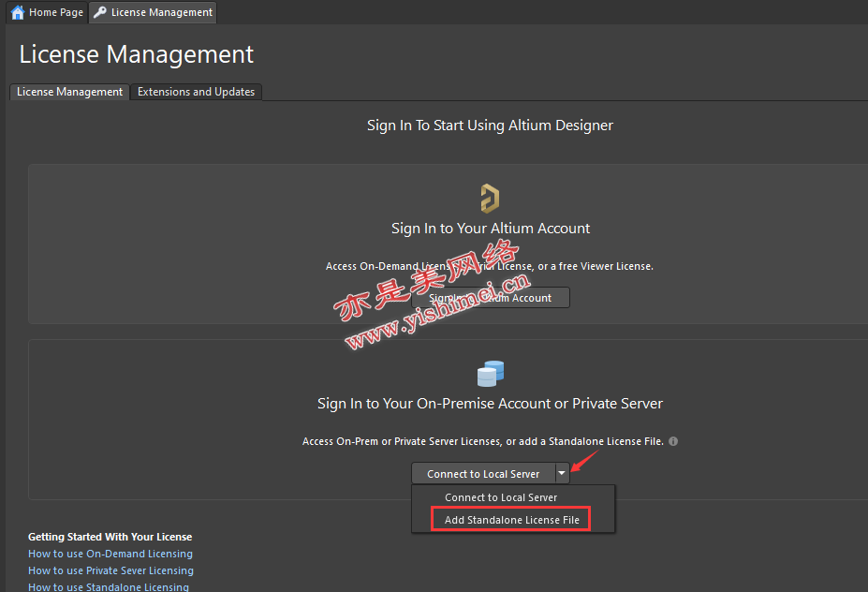Click the info icon after Standalone License File
Image resolution: width=868 pixels, height=592 pixels.
pos(673,441)
